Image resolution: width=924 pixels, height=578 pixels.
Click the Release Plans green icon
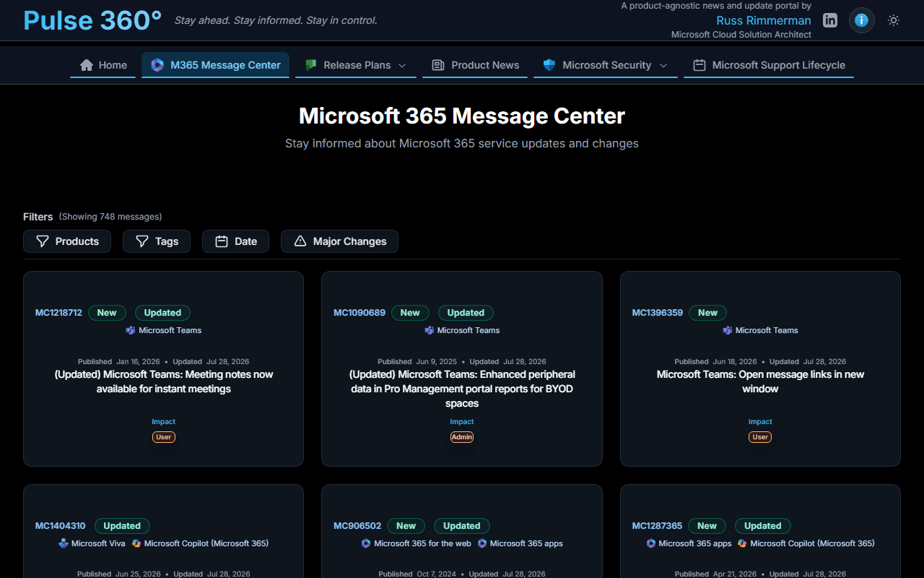(x=311, y=65)
